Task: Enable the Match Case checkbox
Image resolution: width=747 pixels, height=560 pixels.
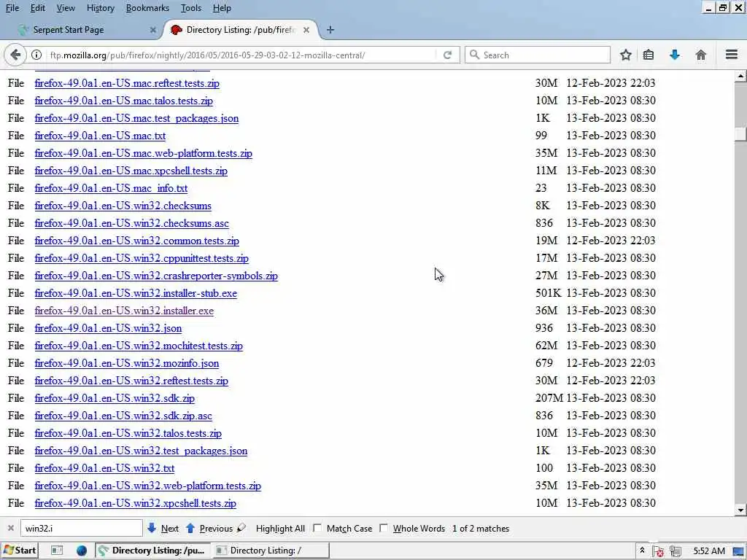Action: 317,528
